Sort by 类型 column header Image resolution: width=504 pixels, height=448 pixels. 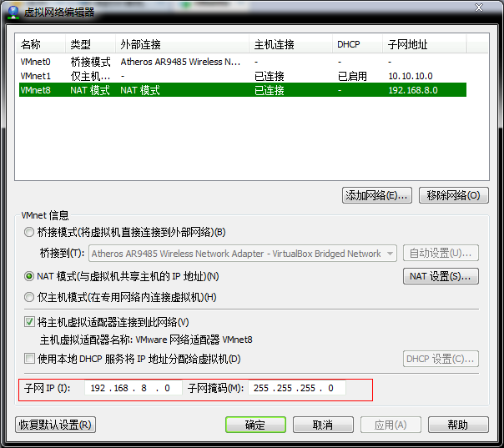[x=90, y=44]
